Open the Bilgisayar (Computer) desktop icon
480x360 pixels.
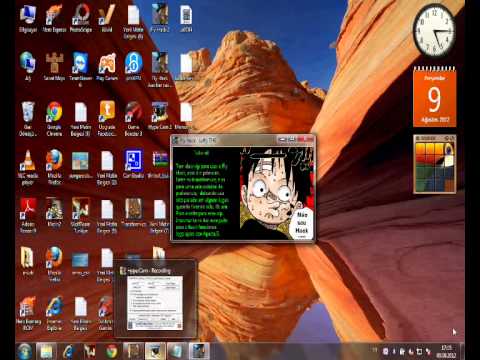pyautogui.click(x=28, y=18)
